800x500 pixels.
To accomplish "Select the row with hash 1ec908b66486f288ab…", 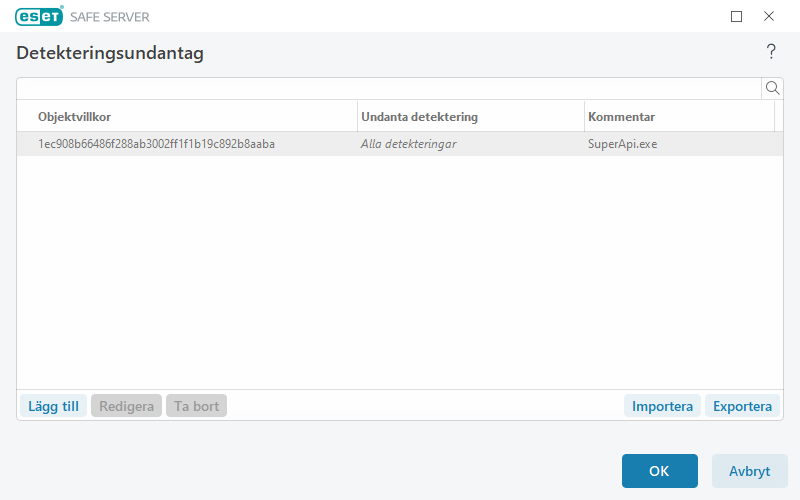I will (x=156, y=144).
